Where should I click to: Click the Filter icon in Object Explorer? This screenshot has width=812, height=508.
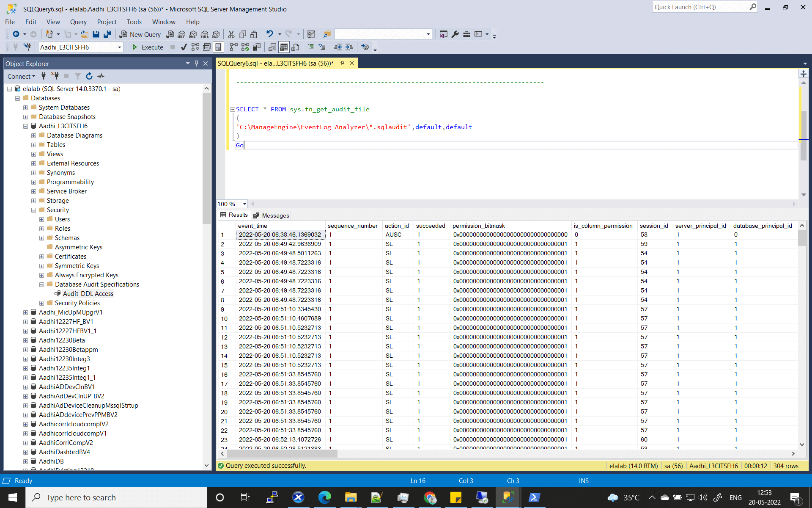78,76
